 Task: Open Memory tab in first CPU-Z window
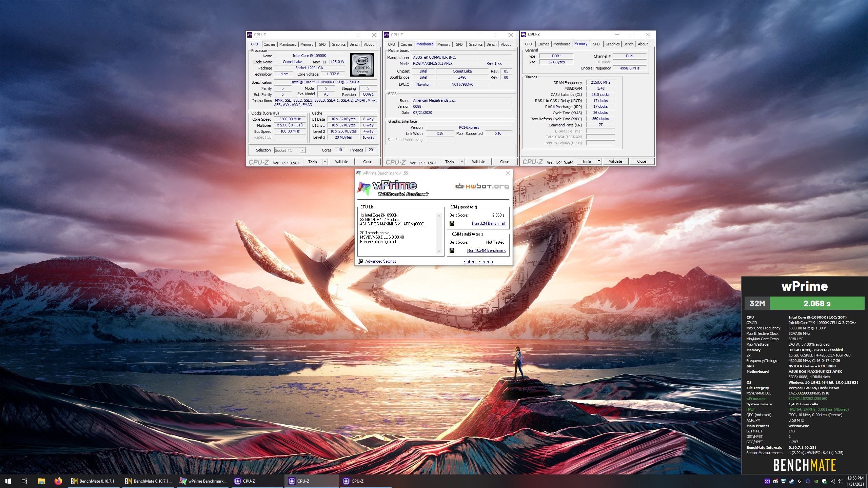pyautogui.click(x=307, y=44)
